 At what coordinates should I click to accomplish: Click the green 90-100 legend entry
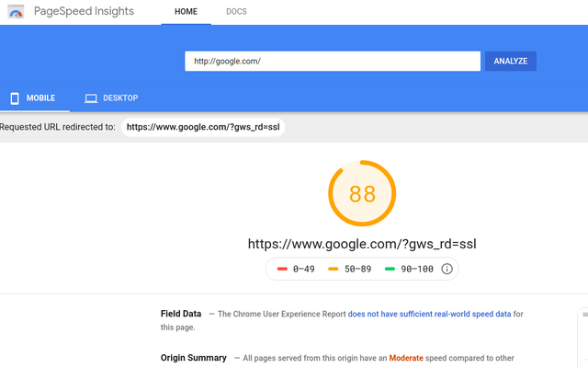[x=409, y=269]
